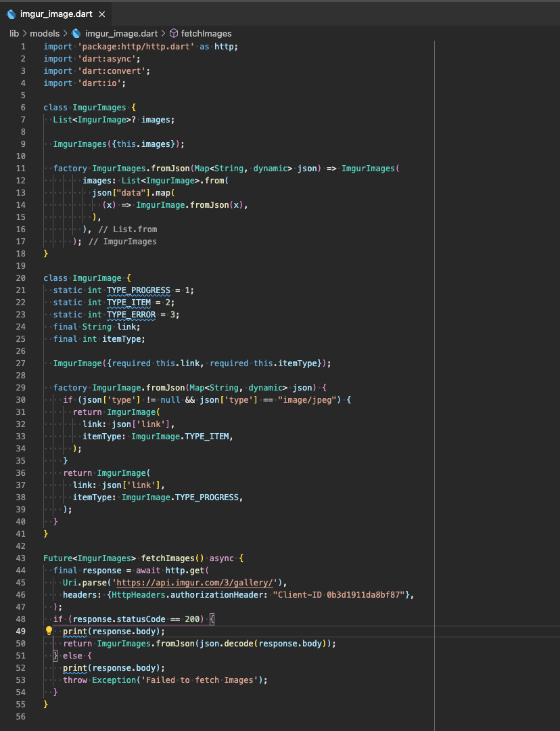Viewport: 560px width, 731px height.
Task: Click the Dart file icon in the tab
Action: pyautogui.click(x=11, y=14)
